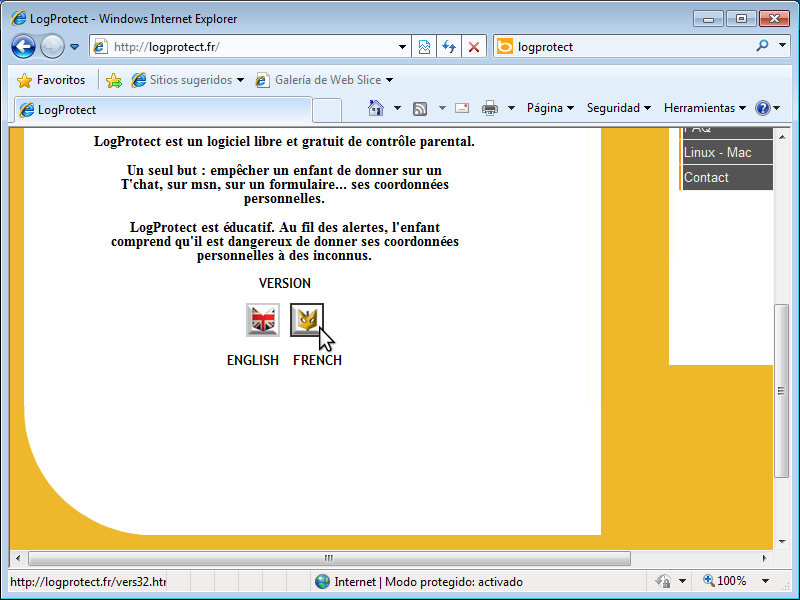The width and height of the screenshot is (800, 600).
Task: Open a new tab
Action: (x=327, y=111)
